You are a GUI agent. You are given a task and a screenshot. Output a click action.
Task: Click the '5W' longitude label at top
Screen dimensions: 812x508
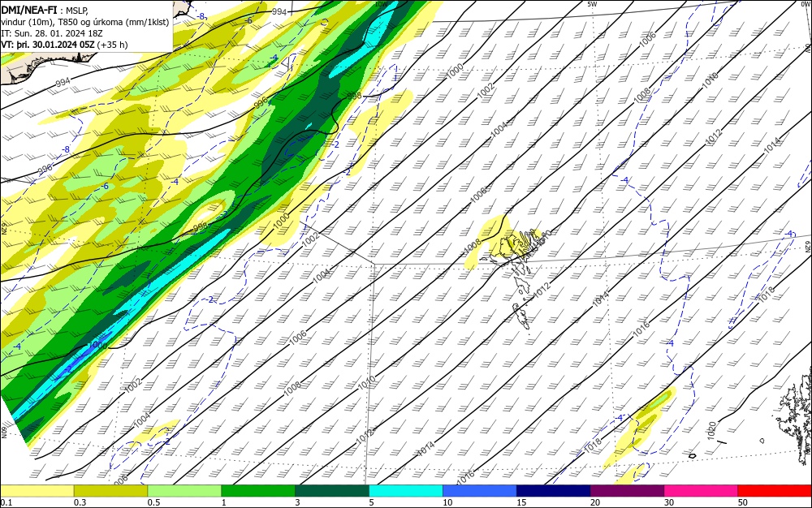tap(593, 4)
